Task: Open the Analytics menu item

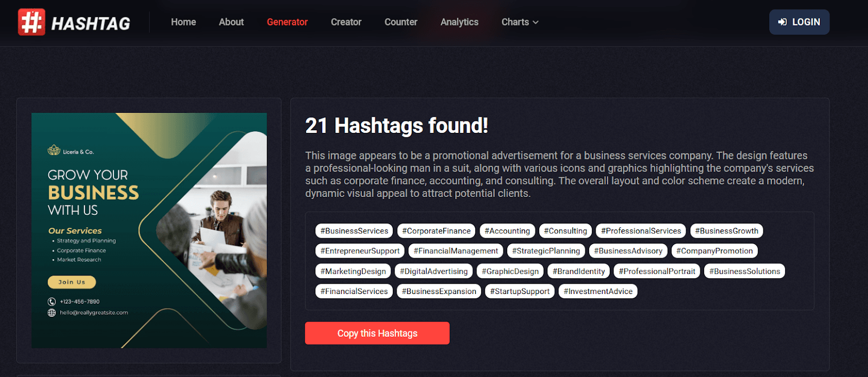Action: (459, 22)
